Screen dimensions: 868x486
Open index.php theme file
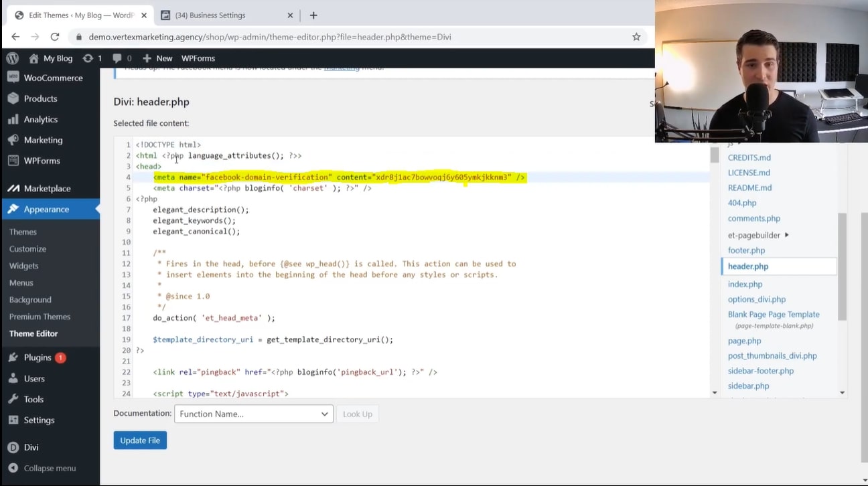point(745,284)
